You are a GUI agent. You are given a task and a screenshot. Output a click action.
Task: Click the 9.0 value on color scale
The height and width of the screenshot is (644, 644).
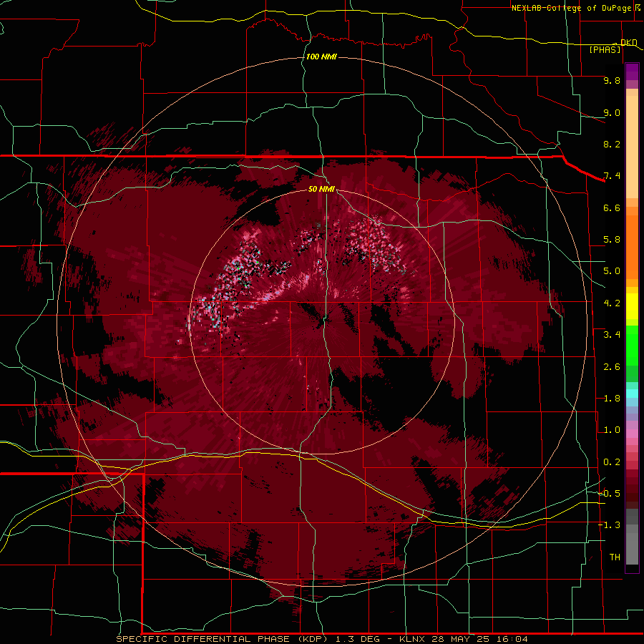pos(612,112)
